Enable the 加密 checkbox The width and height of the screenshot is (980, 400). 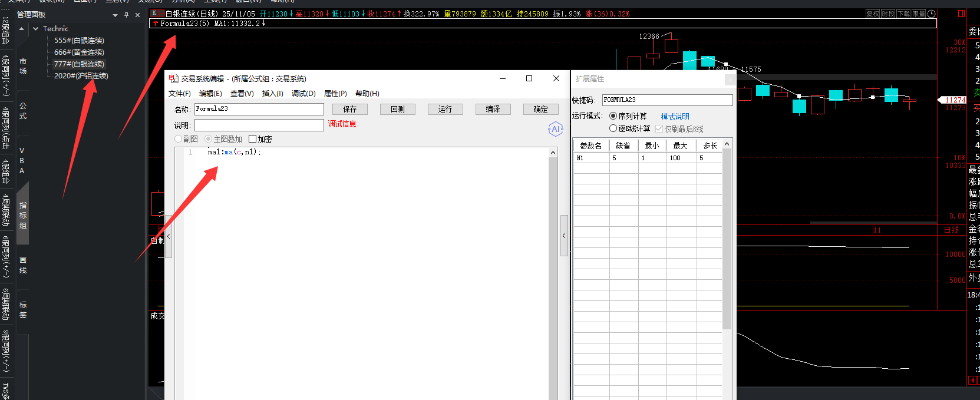click(253, 139)
